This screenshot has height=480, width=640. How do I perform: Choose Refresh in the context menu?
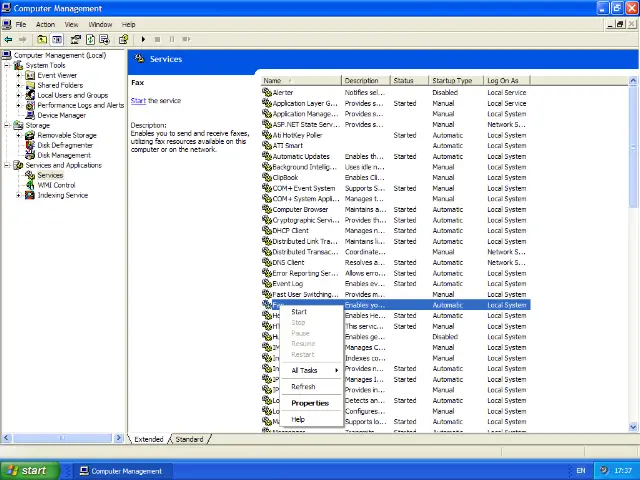point(312,387)
